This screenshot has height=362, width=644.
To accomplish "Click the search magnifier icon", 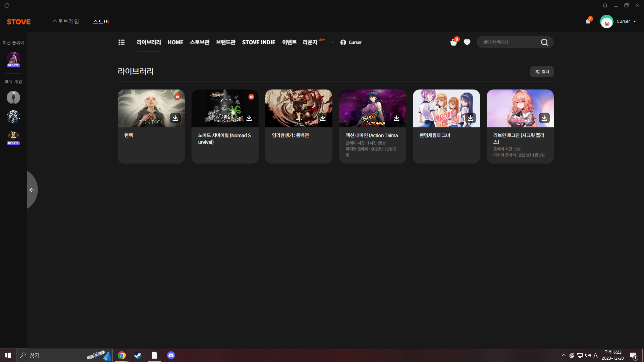I will tap(544, 42).
